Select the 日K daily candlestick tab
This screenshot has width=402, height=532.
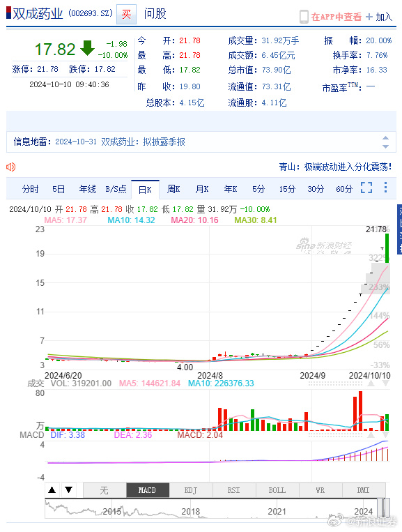145,190
